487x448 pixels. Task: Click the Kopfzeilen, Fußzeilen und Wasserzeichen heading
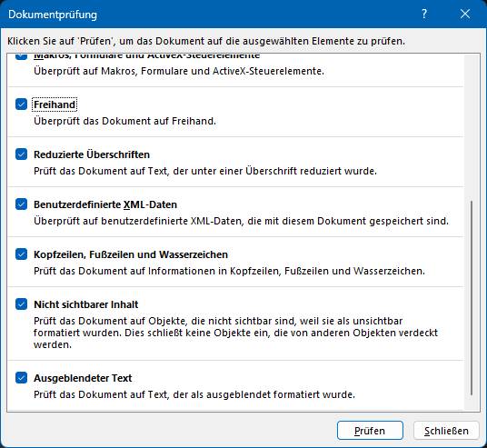pyautogui.click(x=131, y=254)
